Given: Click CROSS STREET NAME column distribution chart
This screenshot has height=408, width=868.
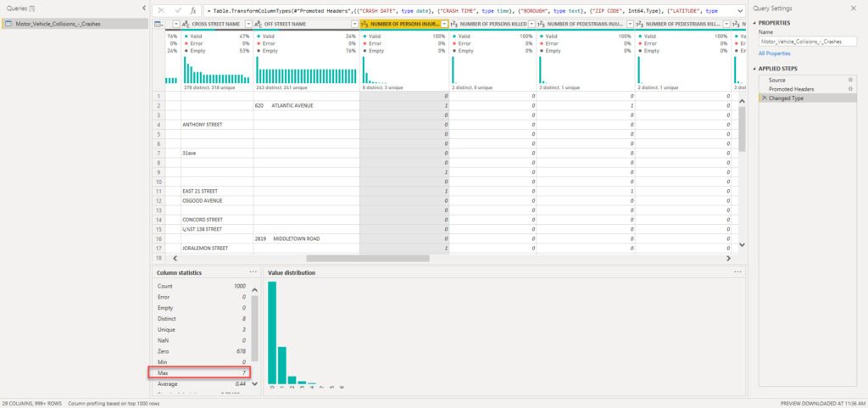Looking at the screenshot, I should pyautogui.click(x=217, y=71).
